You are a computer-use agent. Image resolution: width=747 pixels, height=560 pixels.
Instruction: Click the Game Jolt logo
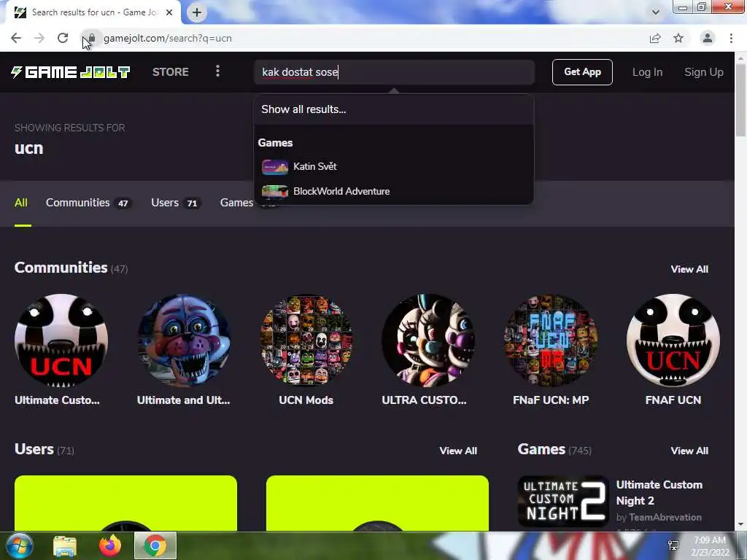click(x=71, y=72)
